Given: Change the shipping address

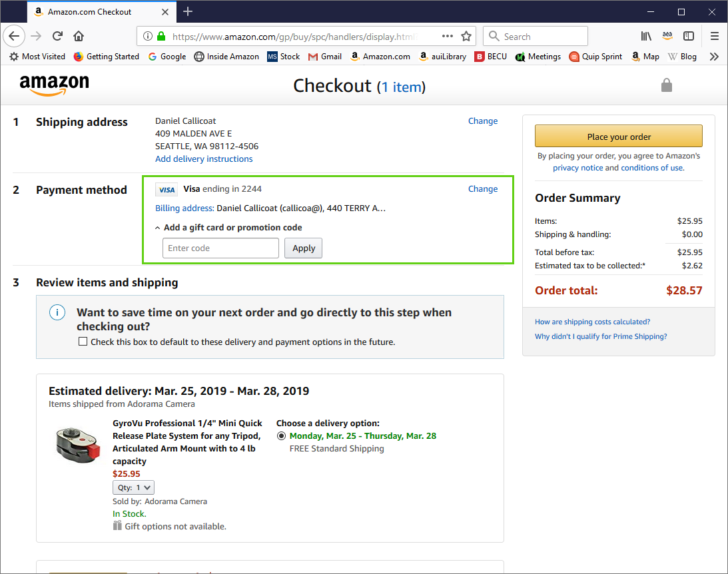Looking at the screenshot, I should 482,121.
